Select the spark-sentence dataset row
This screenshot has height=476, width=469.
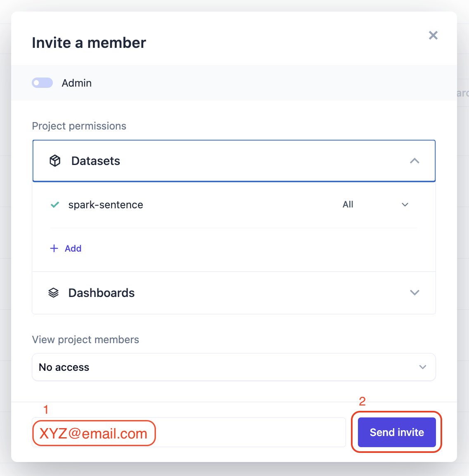(106, 205)
